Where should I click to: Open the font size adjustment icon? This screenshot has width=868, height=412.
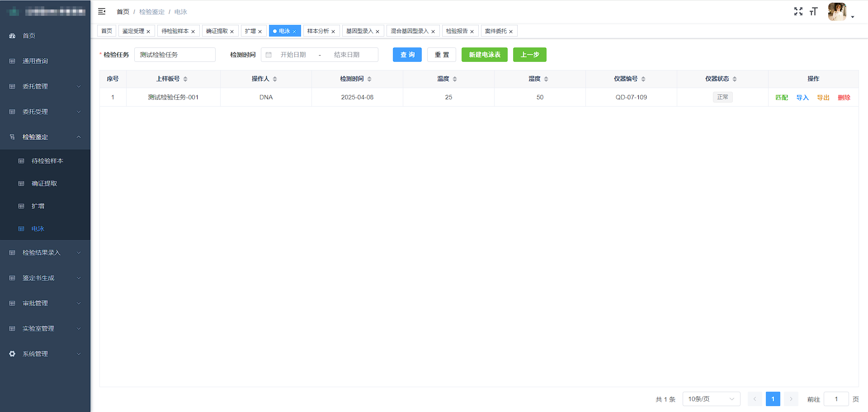point(814,11)
